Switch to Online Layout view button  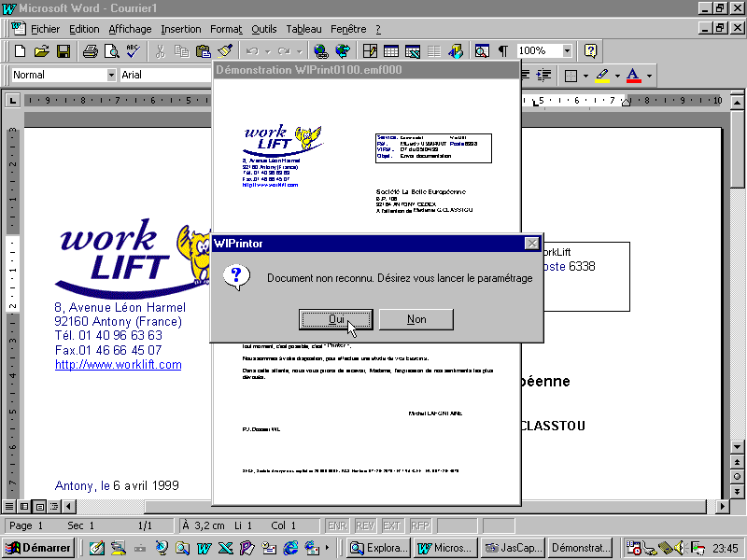24,506
